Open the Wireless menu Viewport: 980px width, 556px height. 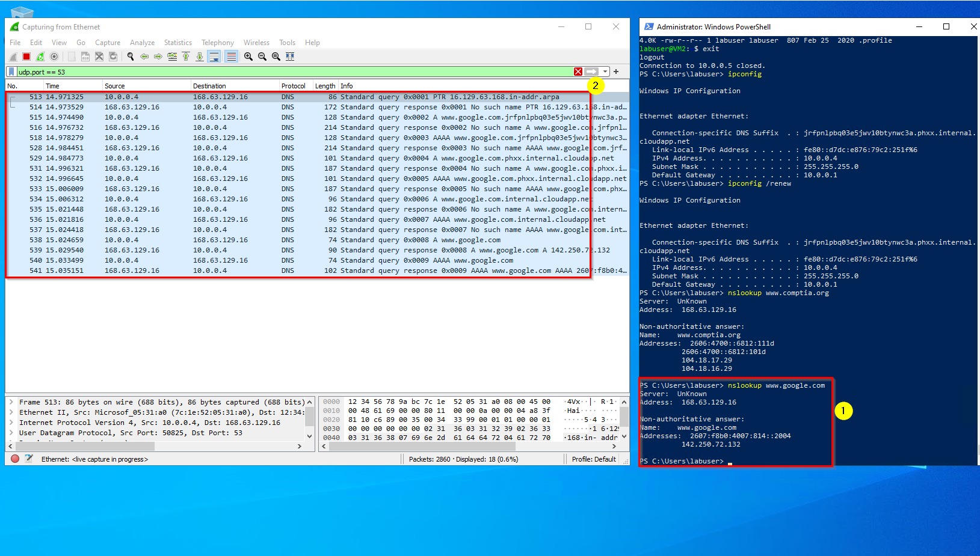coord(256,43)
